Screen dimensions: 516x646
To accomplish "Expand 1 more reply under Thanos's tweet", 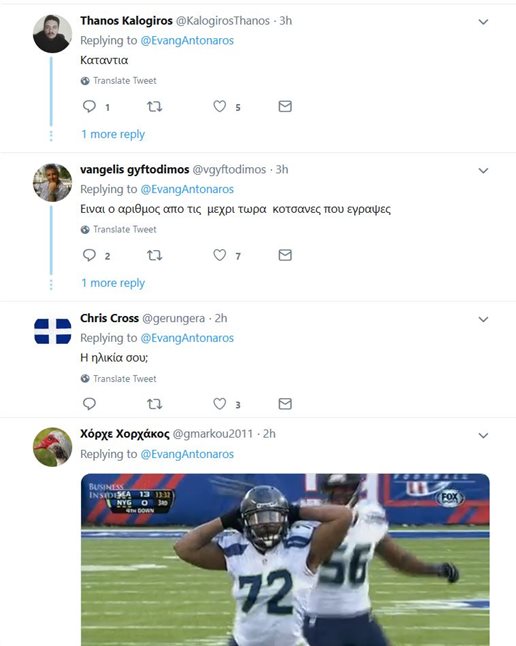I will tap(113, 134).
